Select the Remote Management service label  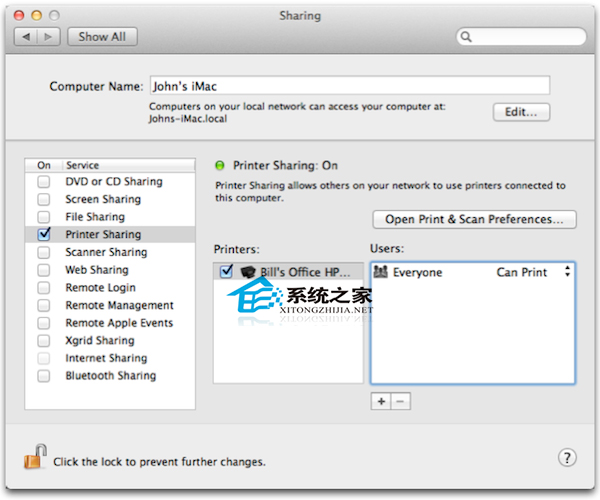click(119, 305)
